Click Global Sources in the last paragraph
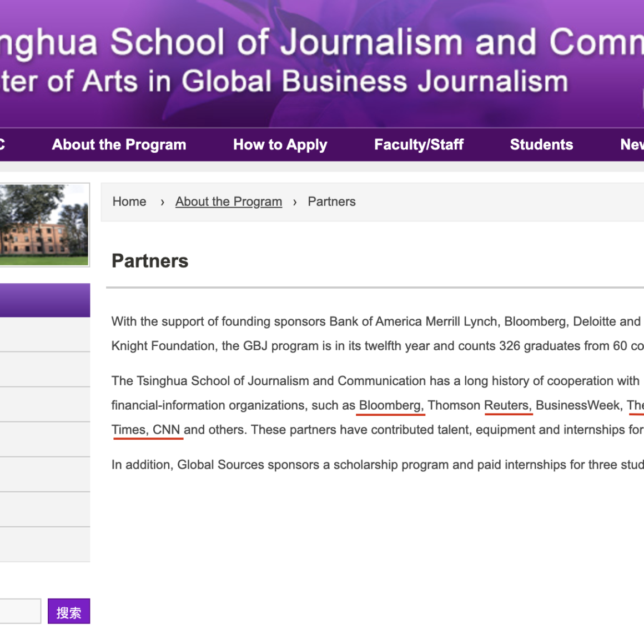Viewport: 644px width, 644px height. pos(220,465)
